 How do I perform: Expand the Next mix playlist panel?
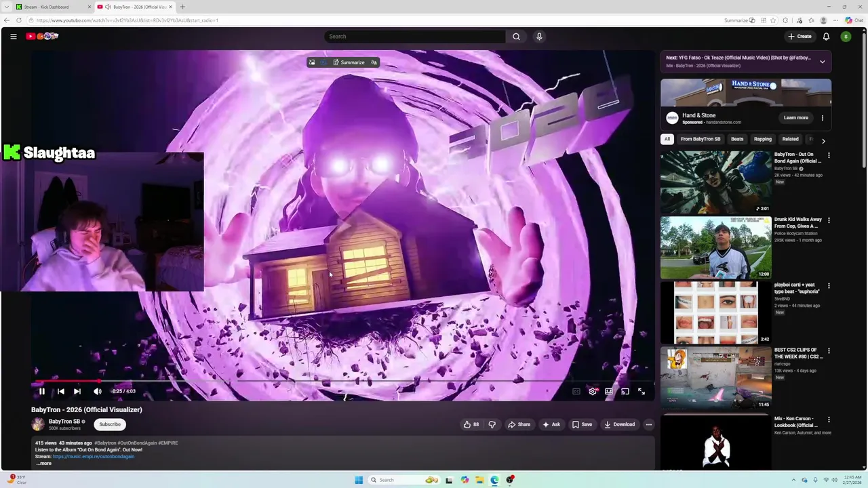(x=823, y=62)
